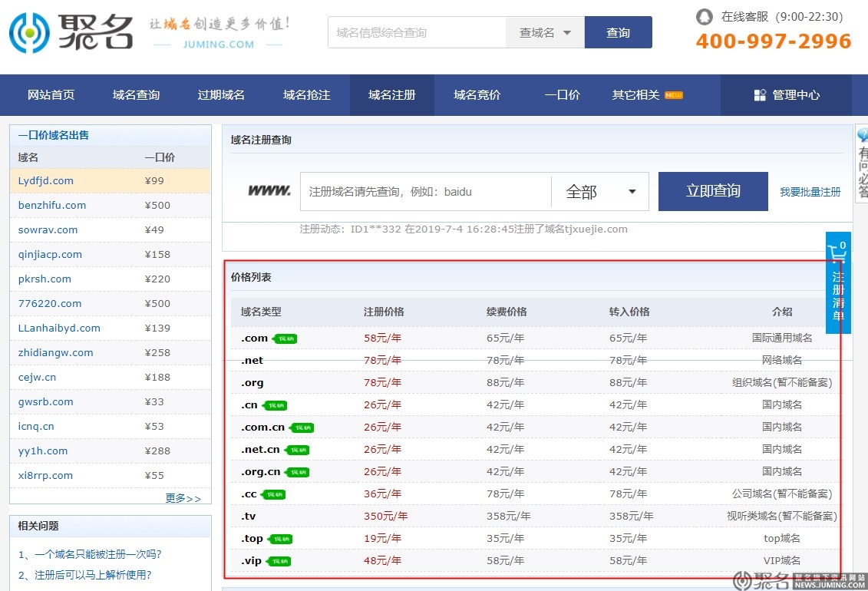
Task: Open the Lydfjd.com domain link
Action: 46,181
